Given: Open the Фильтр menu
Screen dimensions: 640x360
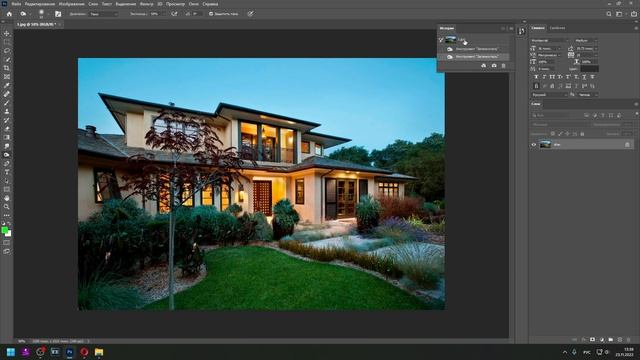Looking at the screenshot, I should 147,4.
